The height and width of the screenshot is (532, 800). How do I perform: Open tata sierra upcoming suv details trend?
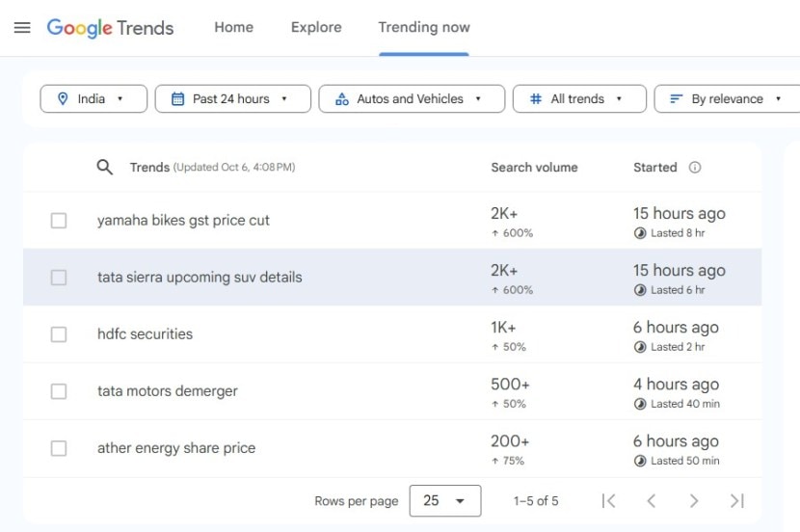coord(200,278)
